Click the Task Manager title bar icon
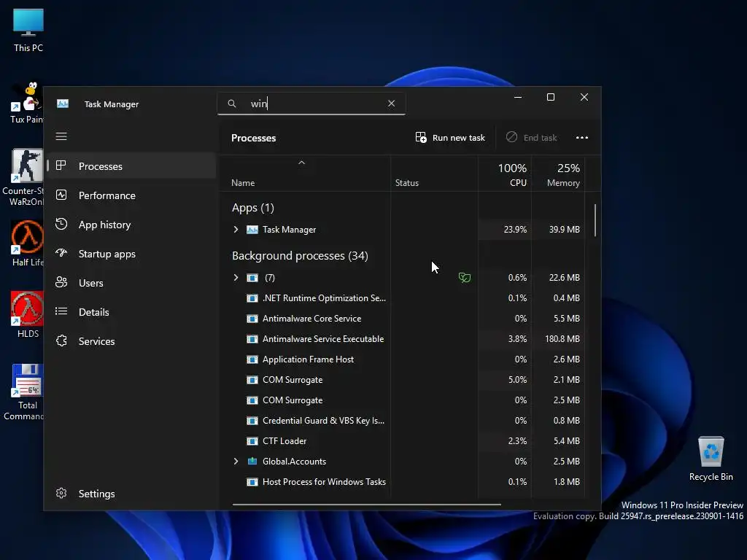This screenshot has height=560, width=747. (x=63, y=104)
